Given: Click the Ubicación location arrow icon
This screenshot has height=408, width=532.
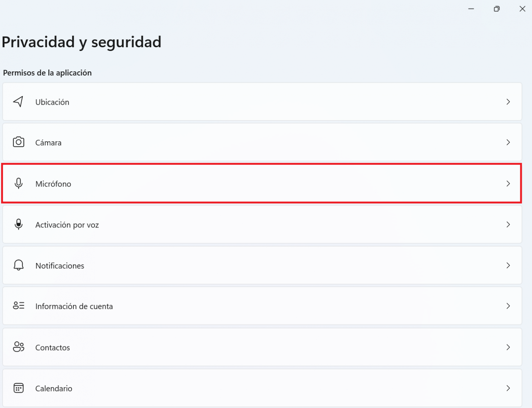Looking at the screenshot, I should point(18,102).
